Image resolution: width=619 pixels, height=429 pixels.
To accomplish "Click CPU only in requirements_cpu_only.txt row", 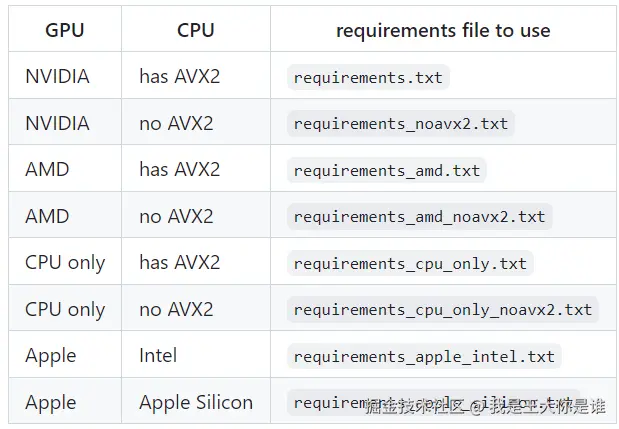I will [x=65, y=263].
